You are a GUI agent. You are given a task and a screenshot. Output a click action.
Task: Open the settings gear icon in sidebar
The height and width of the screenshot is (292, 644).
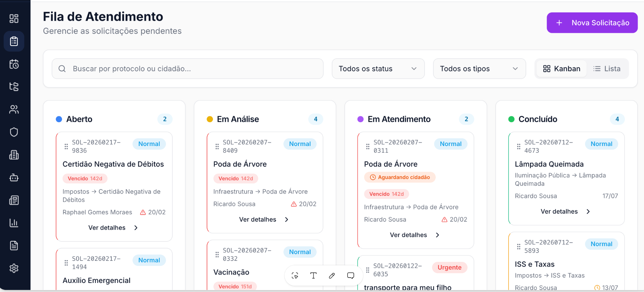pos(14,268)
